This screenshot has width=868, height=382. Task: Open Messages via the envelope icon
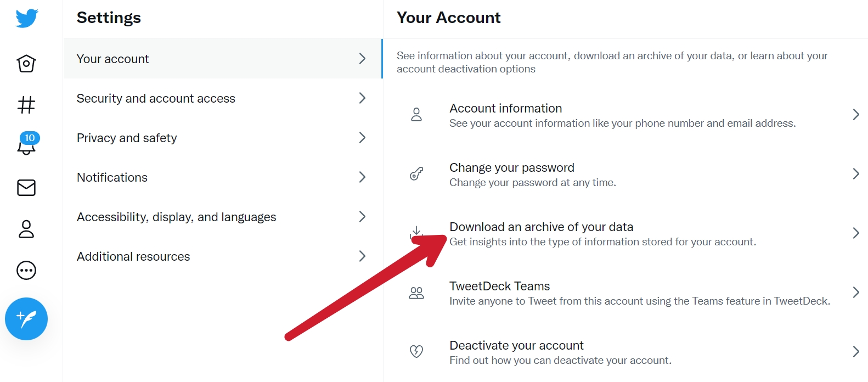pos(26,188)
